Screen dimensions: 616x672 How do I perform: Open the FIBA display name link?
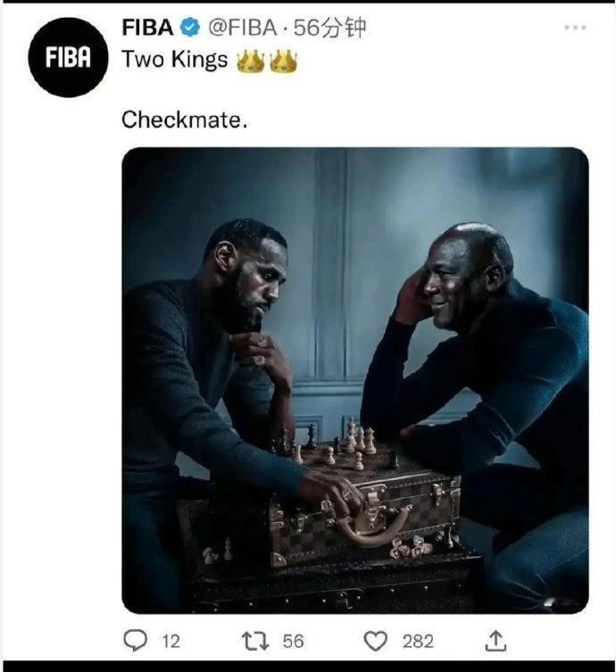[x=146, y=29]
